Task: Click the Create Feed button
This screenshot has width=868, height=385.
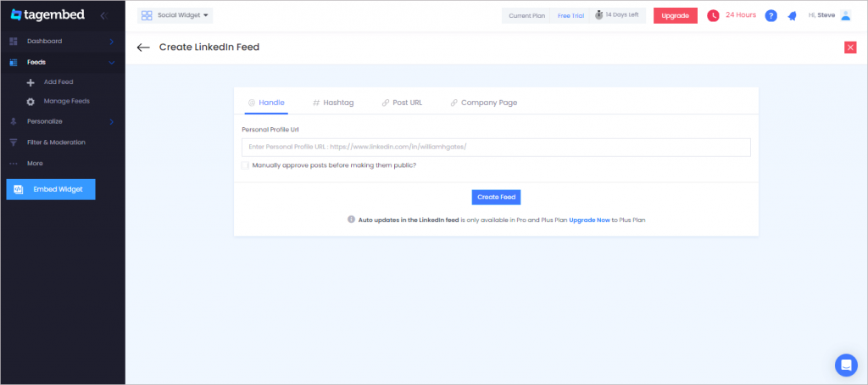Action: [x=496, y=198]
